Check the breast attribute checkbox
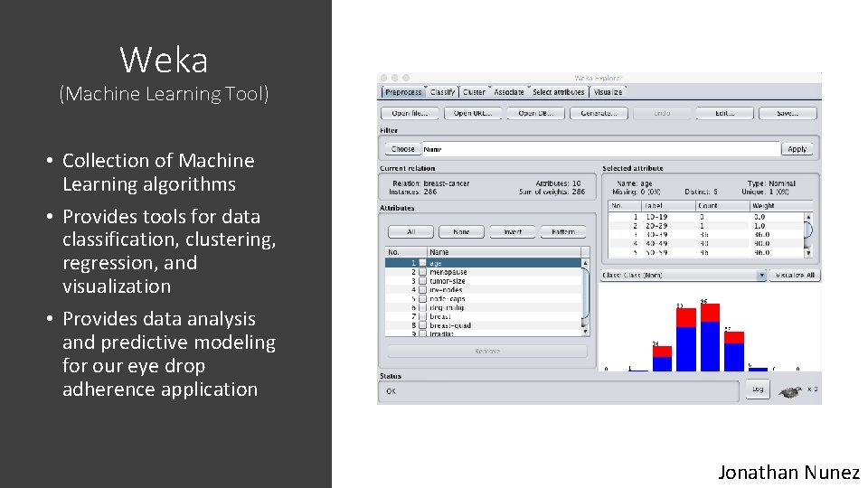 pos(423,316)
